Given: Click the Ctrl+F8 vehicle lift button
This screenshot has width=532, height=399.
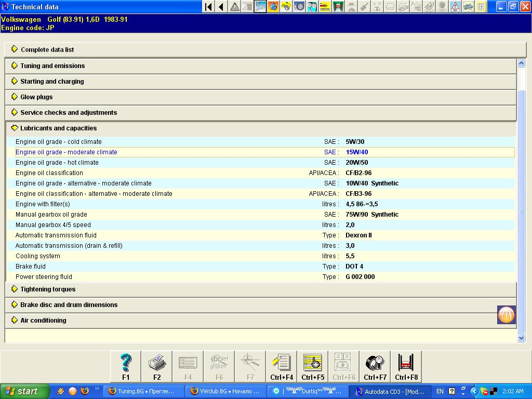Looking at the screenshot, I should (406, 366).
